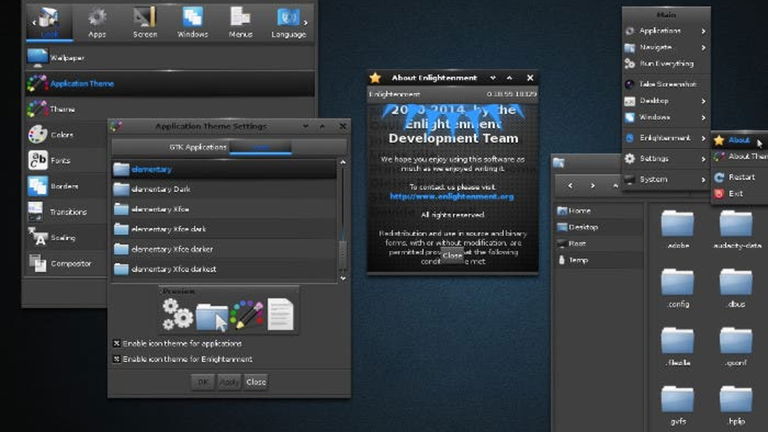This screenshot has width=768, height=432.
Task: Select elementary Xfce darkest icon theme
Action: click(x=224, y=269)
